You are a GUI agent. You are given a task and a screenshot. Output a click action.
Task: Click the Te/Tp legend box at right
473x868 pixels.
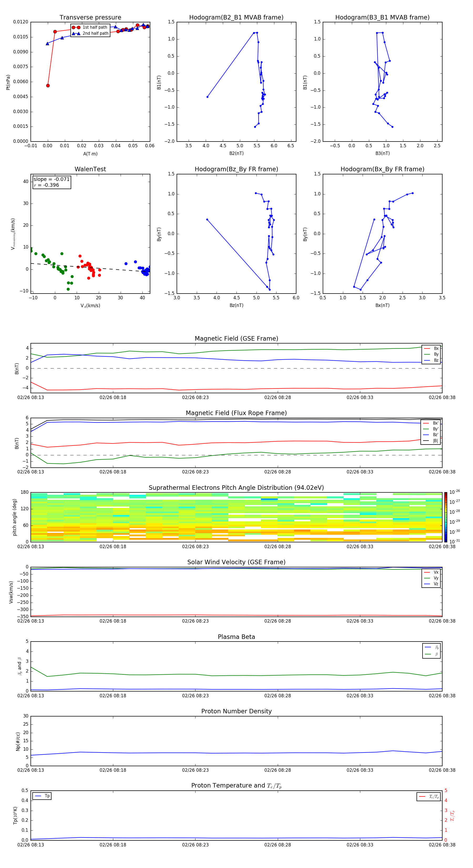tap(429, 796)
